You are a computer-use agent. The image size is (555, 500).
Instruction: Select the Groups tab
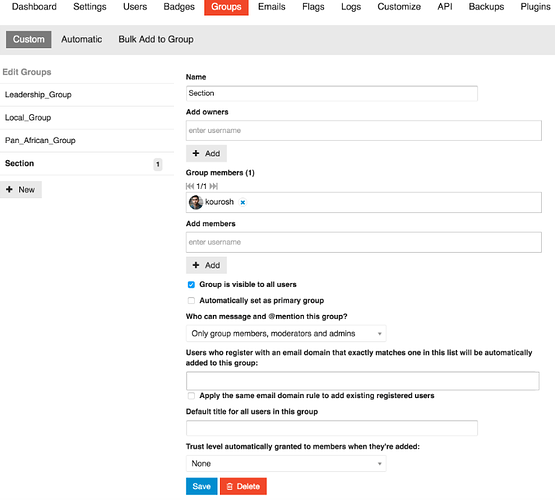[226, 7]
